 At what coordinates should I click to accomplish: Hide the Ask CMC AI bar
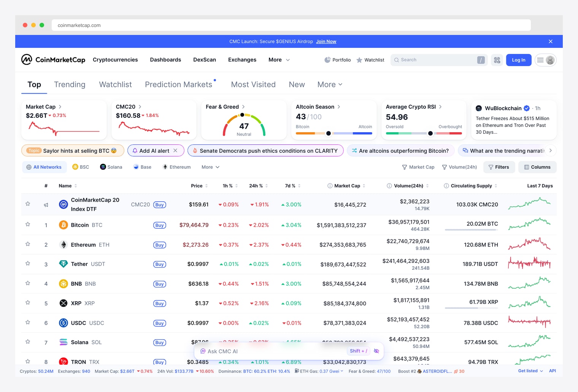pyautogui.click(x=376, y=351)
